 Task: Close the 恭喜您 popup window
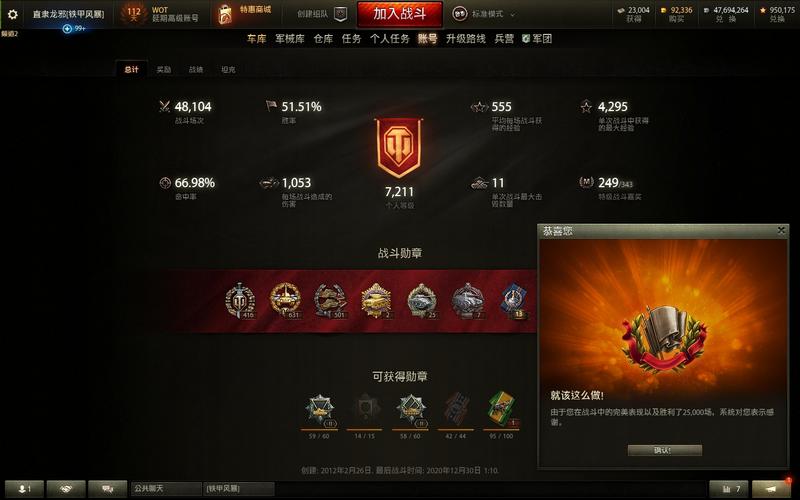click(781, 231)
